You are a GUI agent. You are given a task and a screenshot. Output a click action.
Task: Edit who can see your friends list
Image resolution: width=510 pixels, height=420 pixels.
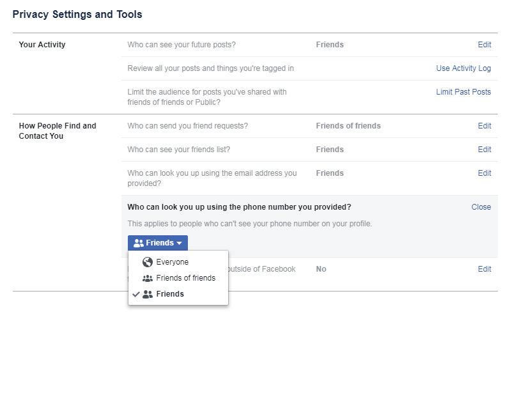484,150
